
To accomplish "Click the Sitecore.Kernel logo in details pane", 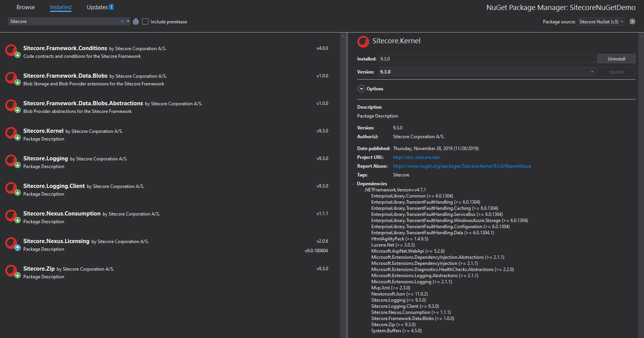I will click(x=363, y=41).
